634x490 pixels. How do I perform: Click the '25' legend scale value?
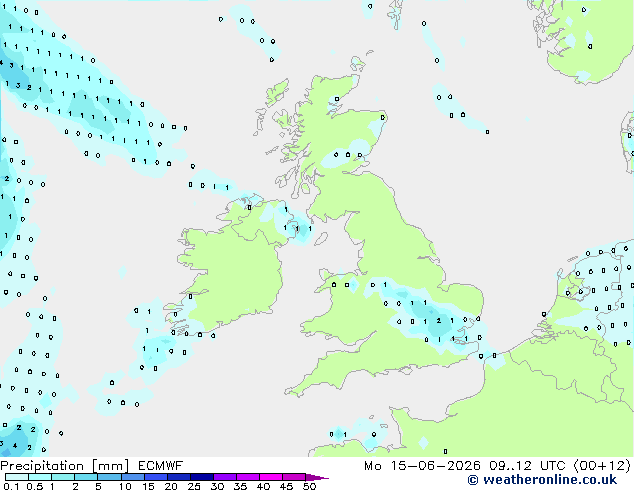click(194, 486)
